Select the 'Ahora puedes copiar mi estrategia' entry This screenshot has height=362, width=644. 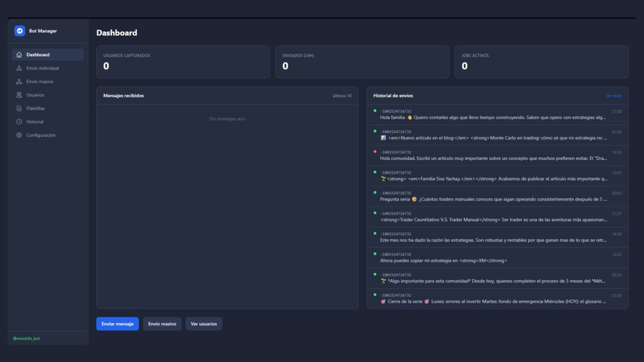497,257
